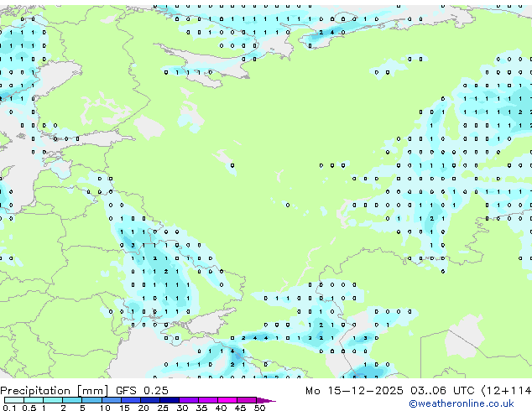Image resolution: width=532 pixels, height=411 pixels.
Task: Click the 'Precipitation [mm]' title text
Action: 55,391
